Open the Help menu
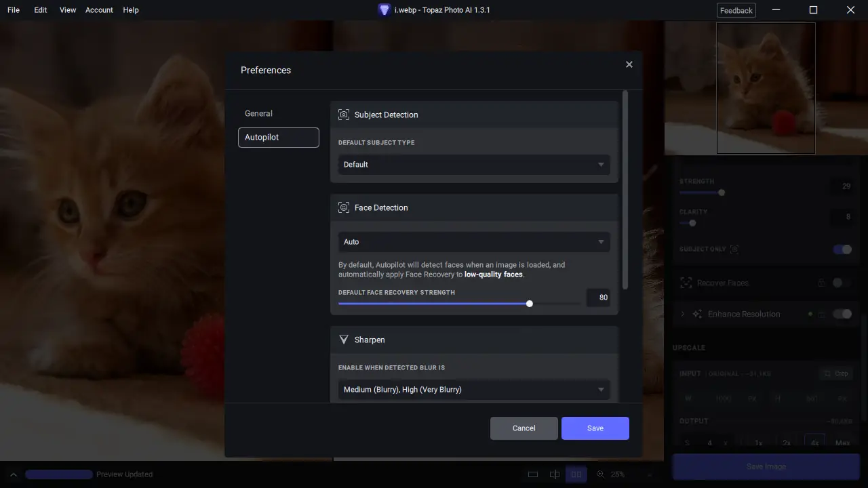Image resolution: width=868 pixels, height=488 pixels. 131,10
